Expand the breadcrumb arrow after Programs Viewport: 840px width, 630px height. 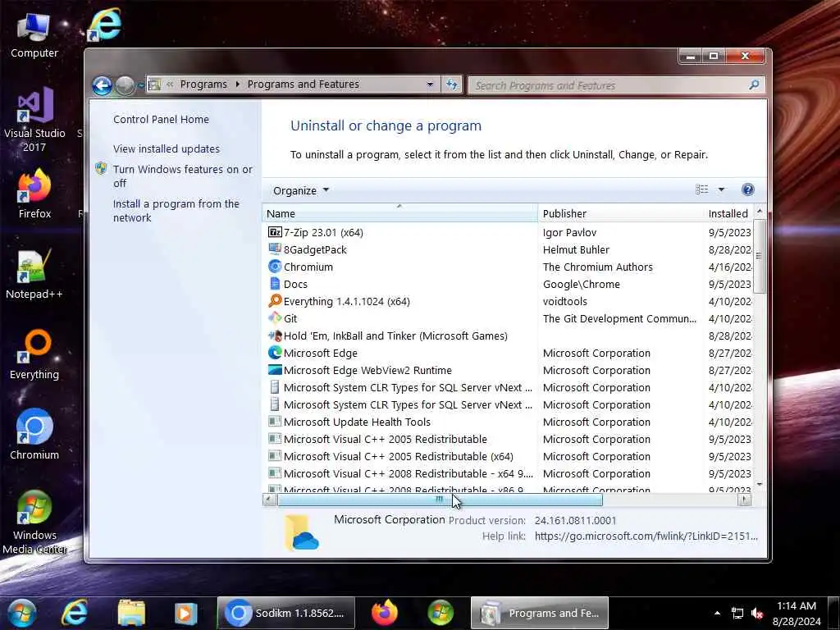tap(237, 84)
